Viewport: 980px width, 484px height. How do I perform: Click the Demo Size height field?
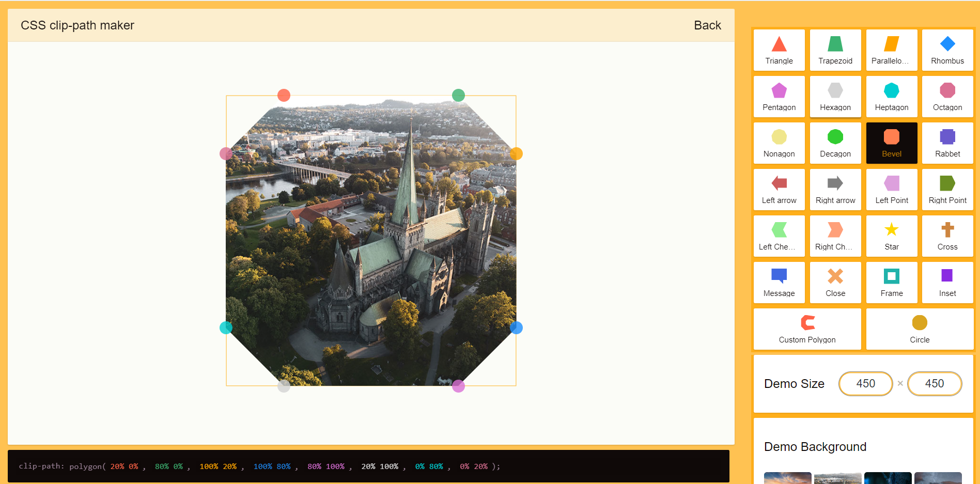point(935,384)
